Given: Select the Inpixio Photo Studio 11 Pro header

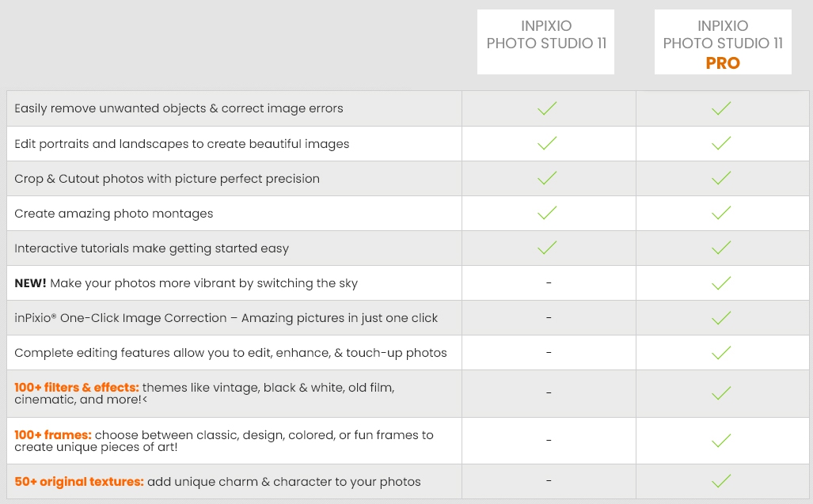Looking at the screenshot, I should (x=723, y=44).
